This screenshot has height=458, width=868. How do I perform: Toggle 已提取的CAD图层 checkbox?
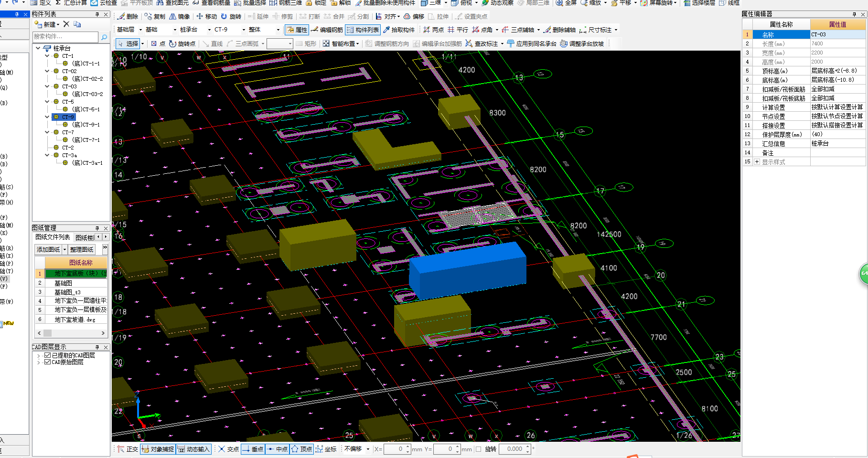[47, 355]
